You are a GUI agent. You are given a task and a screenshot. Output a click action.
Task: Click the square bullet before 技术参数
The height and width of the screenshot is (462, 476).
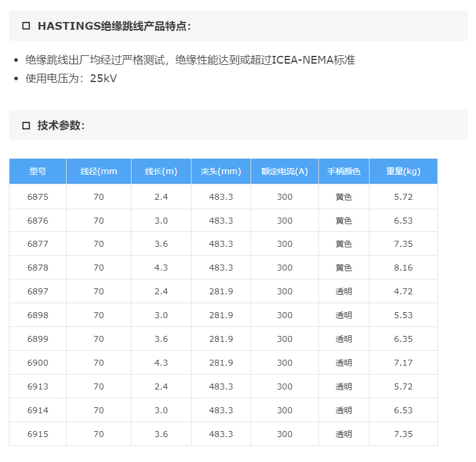tap(26, 125)
